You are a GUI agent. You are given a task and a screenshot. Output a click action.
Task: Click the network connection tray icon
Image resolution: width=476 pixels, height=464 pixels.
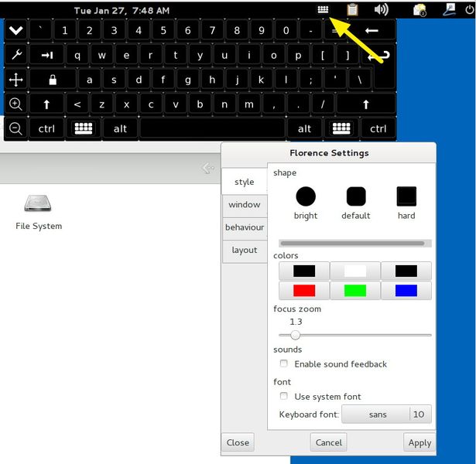[449, 10]
